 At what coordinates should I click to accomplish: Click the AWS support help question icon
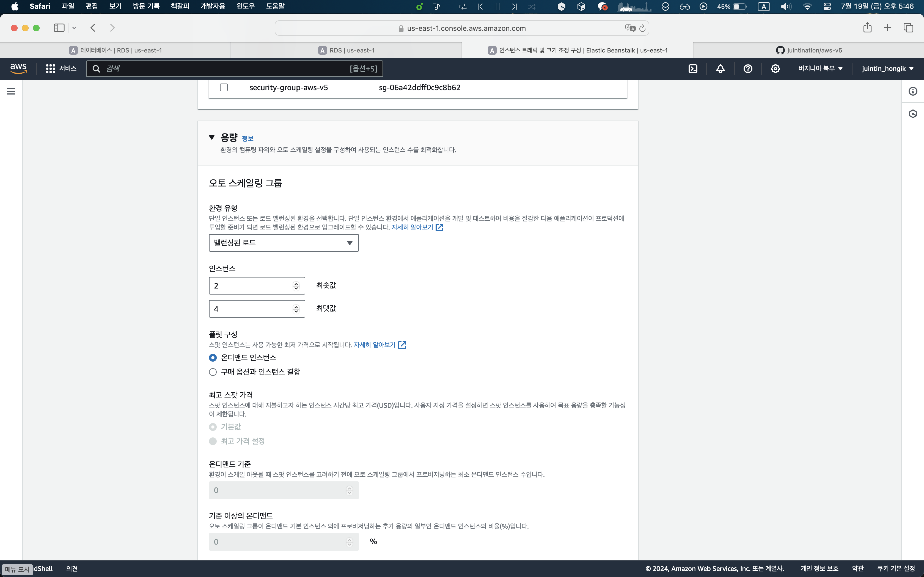pos(748,69)
